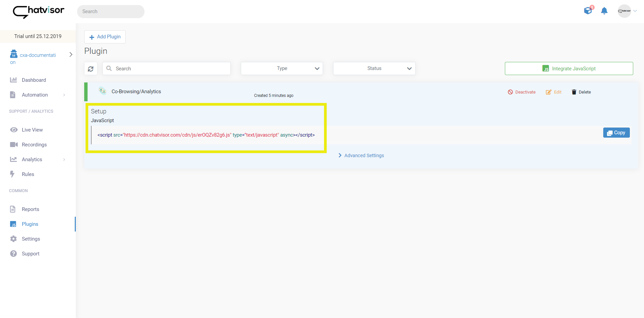Image resolution: width=644 pixels, height=318 pixels.
Task: Click the Reports file icon
Action: pyautogui.click(x=13, y=209)
